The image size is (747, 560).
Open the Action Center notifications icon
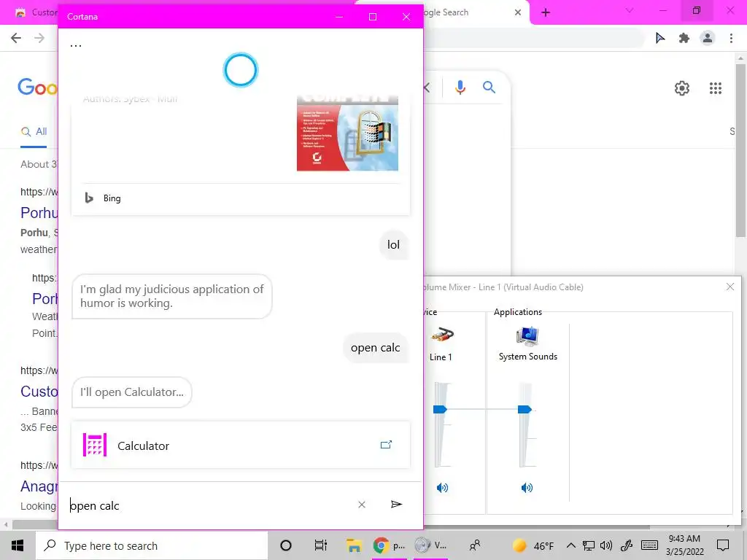pos(723,545)
